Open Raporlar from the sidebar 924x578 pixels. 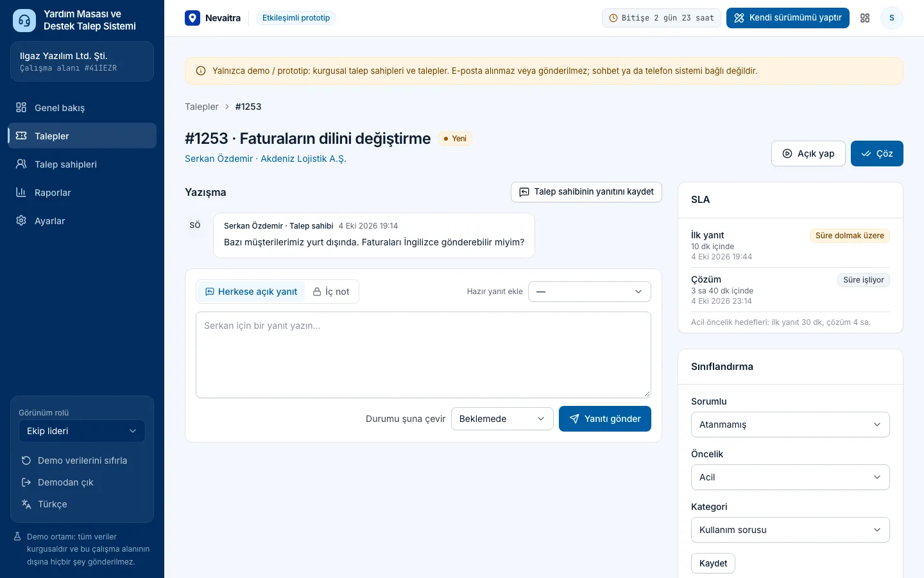tap(82, 193)
